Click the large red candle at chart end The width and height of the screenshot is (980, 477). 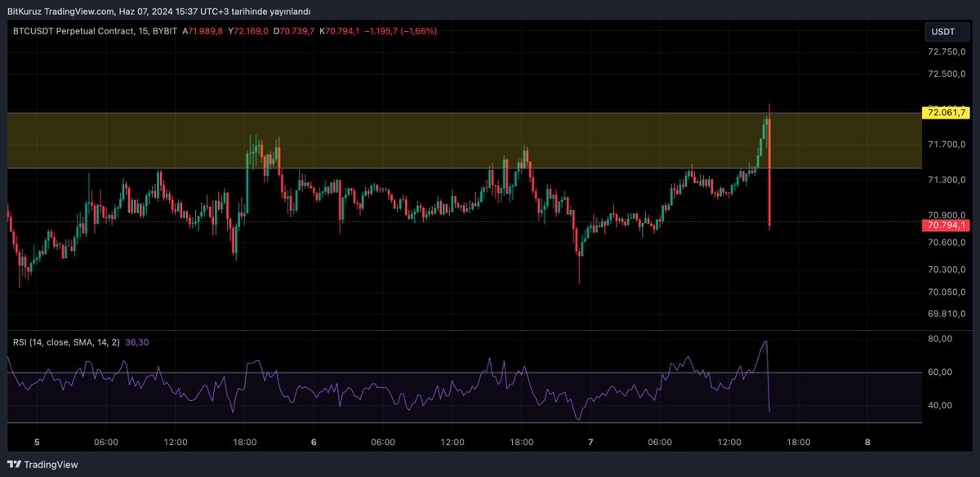(770, 172)
